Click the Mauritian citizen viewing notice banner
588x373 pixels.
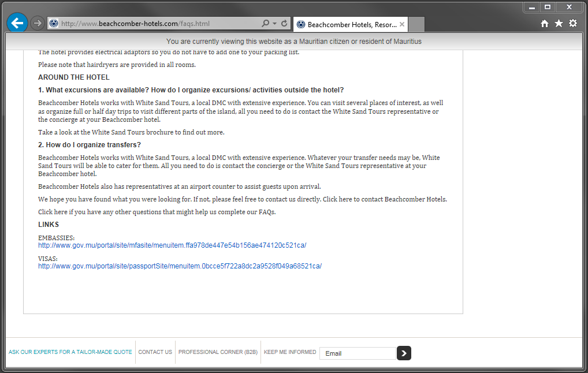(294, 42)
